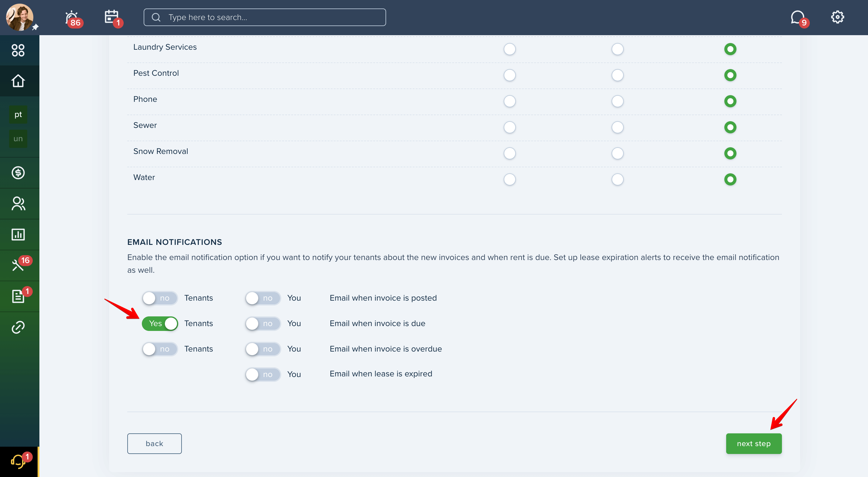Viewport: 868px width, 477px height.
Task: Click 'Email when invoice is posted' text
Action: pyautogui.click(x=383, y=298)
